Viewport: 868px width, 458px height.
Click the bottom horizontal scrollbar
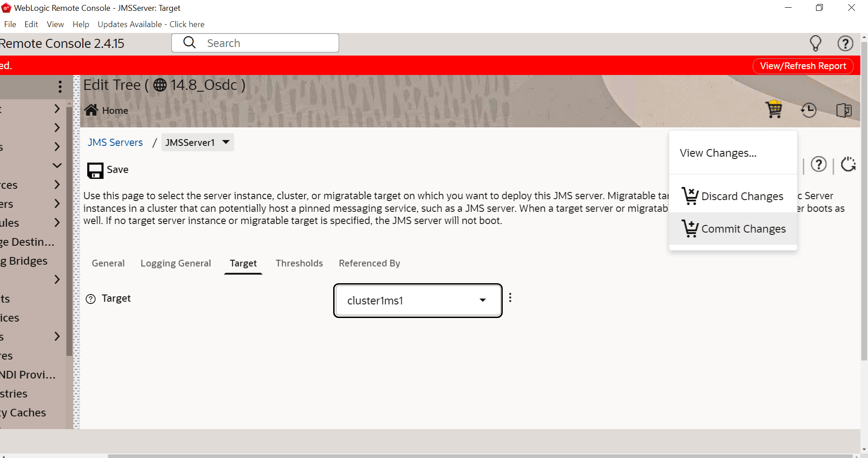point(480,456)
